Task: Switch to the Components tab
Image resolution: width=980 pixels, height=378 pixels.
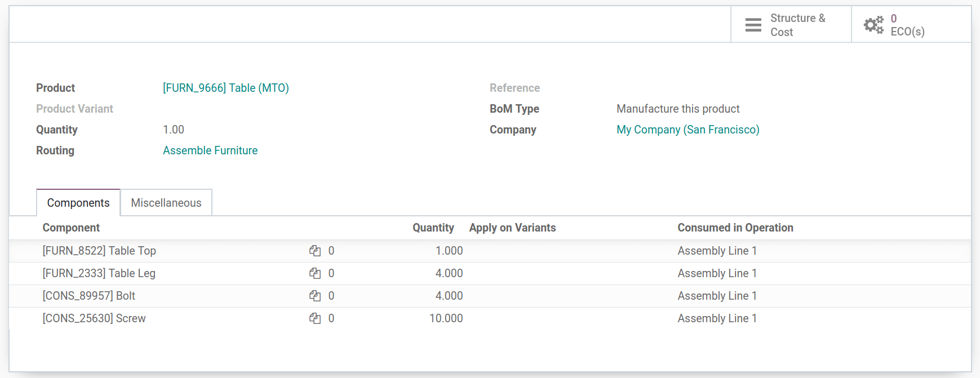Action: [x=78, y=203]
